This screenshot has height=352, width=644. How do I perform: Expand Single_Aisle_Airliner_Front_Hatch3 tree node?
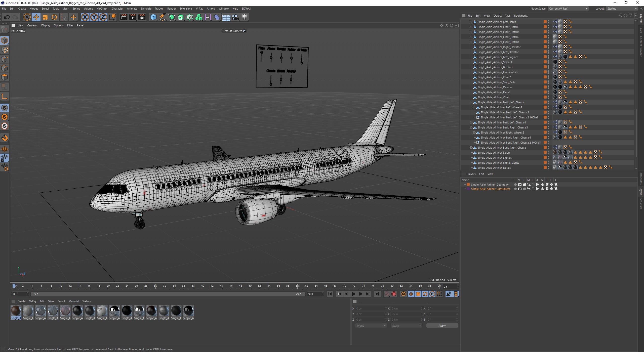click(471, 27)
